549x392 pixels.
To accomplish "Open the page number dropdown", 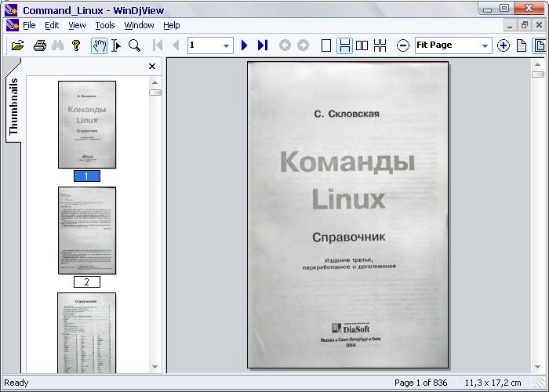I will [226, 45].
